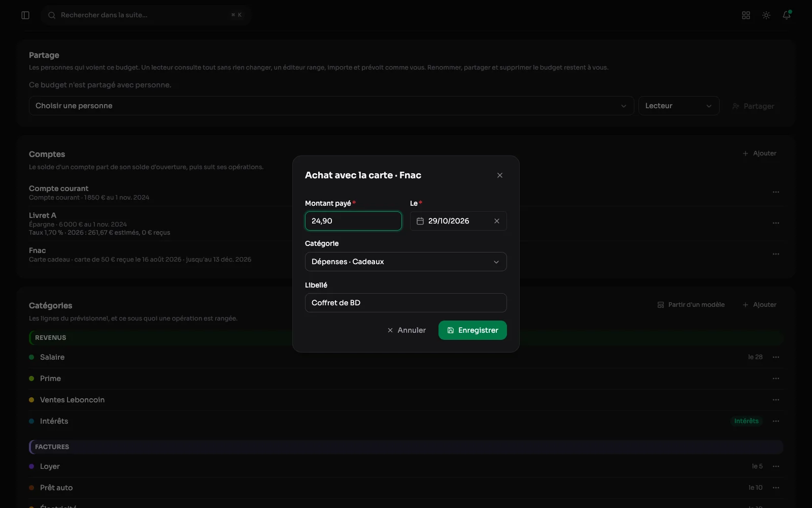Open options menu for Compte courant

[x=776, y=192]
